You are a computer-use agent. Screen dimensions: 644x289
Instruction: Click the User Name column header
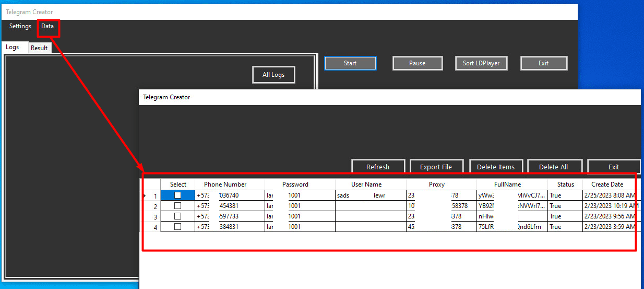371,184
